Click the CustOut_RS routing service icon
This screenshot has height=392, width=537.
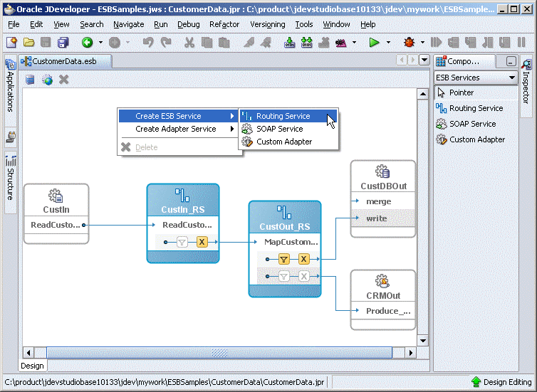284,213
